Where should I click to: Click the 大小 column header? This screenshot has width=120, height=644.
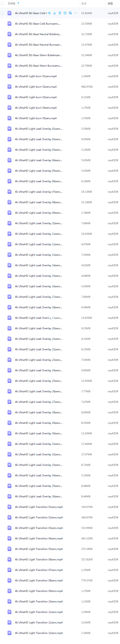[x=84, y=4]
